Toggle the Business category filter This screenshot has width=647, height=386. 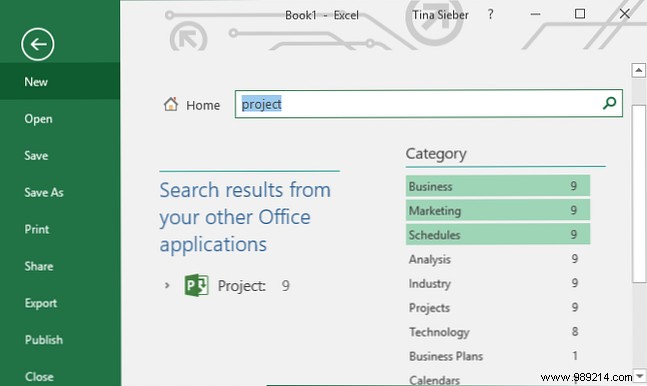click(498, 186)
